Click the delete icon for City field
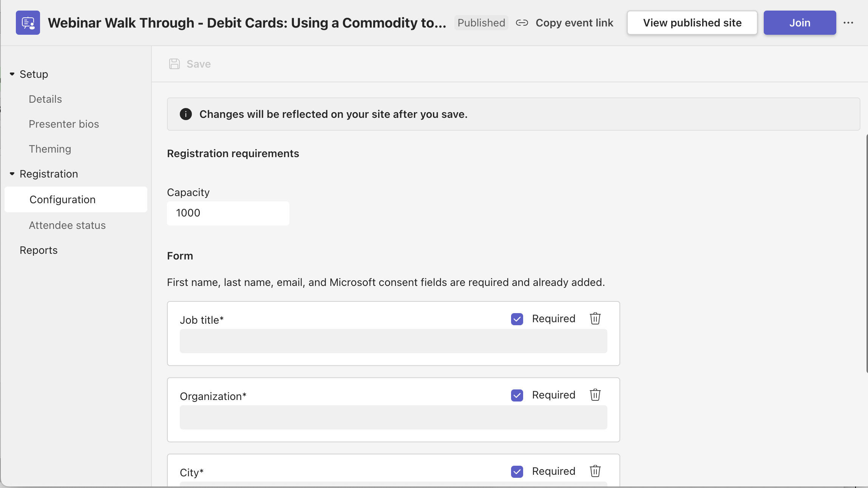Viewport: 868px width, 488px height. click(x=595, y=471)
